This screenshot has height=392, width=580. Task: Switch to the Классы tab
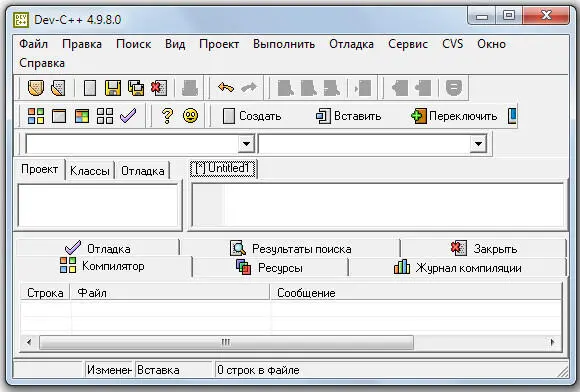tap(90, 171)
